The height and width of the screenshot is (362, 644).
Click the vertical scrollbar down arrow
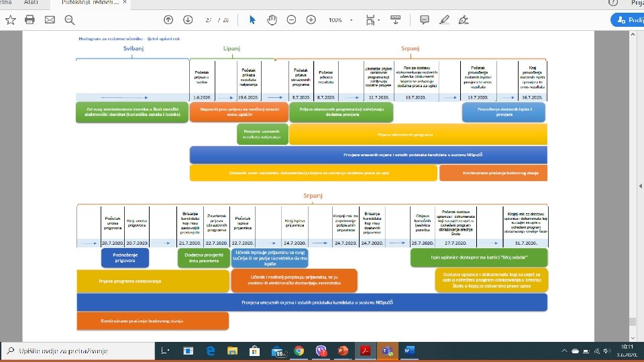click(x=633, y=338)
